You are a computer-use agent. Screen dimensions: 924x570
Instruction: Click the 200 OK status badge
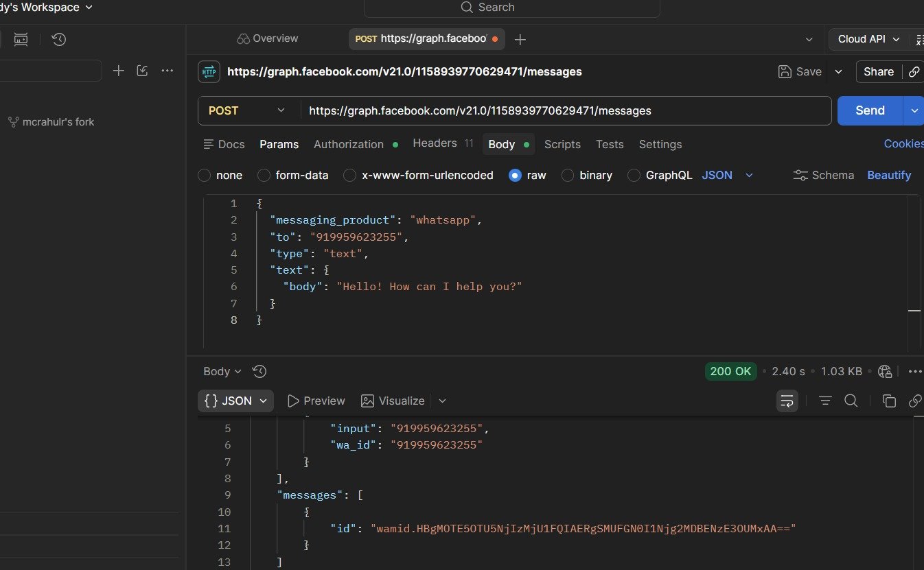pos(730,371)
